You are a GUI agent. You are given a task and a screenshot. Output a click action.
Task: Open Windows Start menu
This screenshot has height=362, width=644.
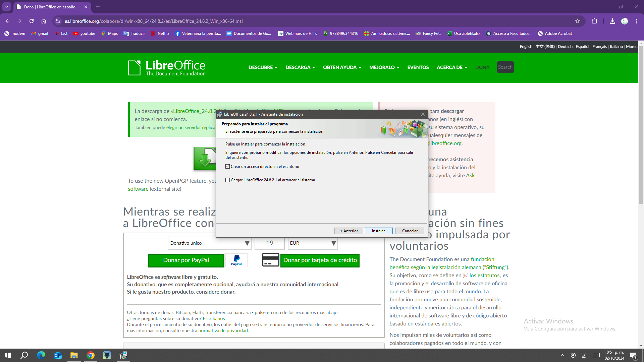coord(8,355)
